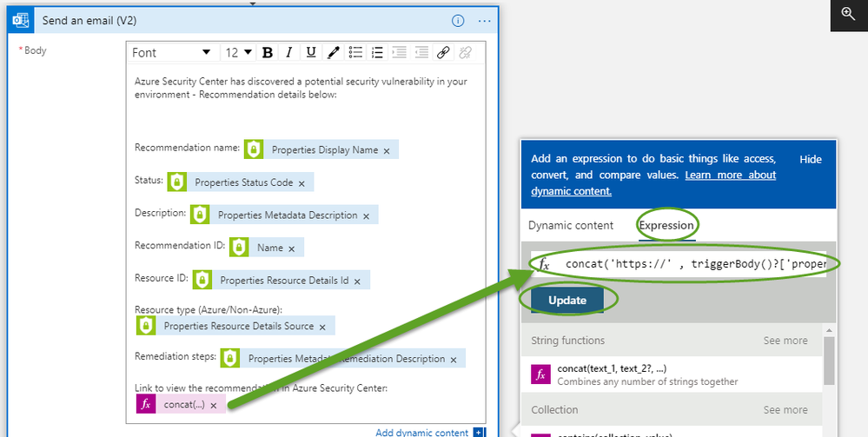The image size is (868, 437).
Task: Increase indent in the body toolbar
Action: point(399,53)
